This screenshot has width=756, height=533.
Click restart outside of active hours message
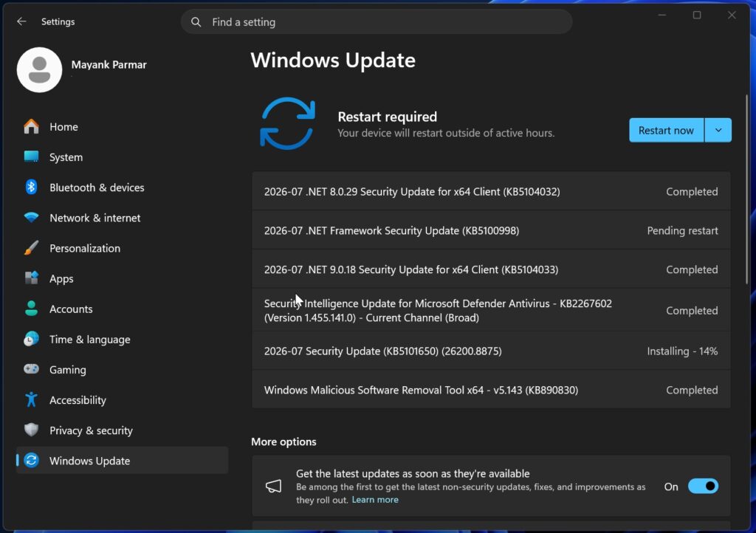tap(446, 133)
